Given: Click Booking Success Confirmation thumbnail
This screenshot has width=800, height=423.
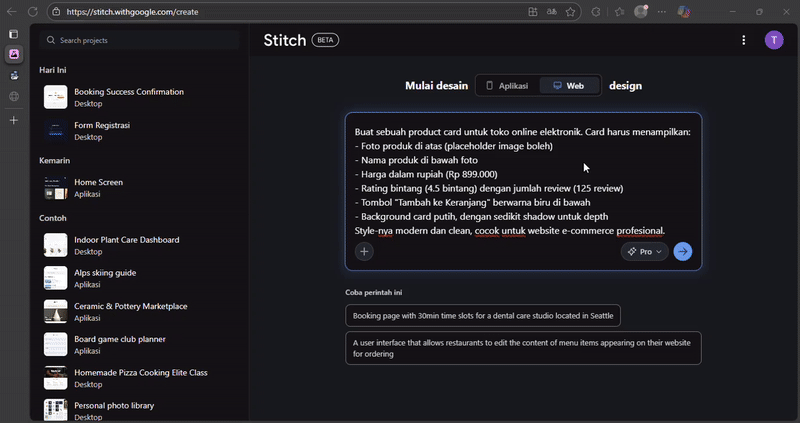Looking at the screenshot, I should (x=56, y=97).
